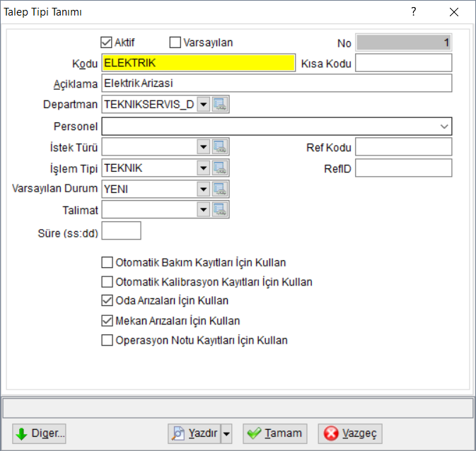This screenshot has height=451, width=476.
Task: Click the RefID input field
Action: 404,168
